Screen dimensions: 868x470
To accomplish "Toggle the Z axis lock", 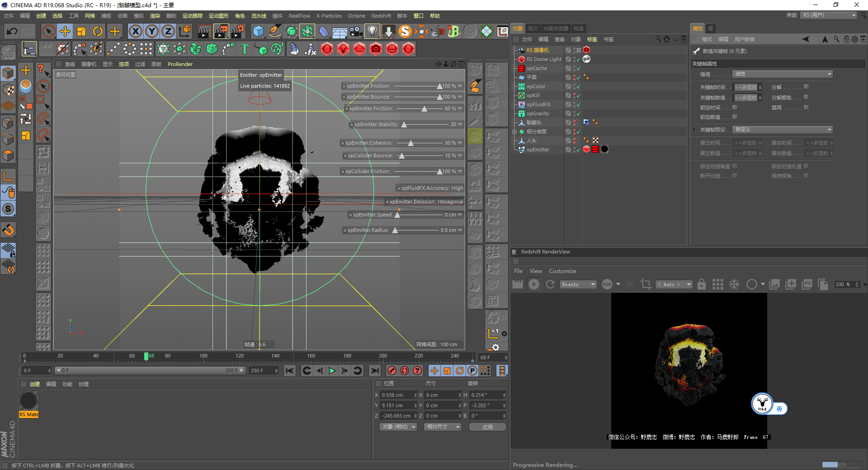I will tap(168, 31).
